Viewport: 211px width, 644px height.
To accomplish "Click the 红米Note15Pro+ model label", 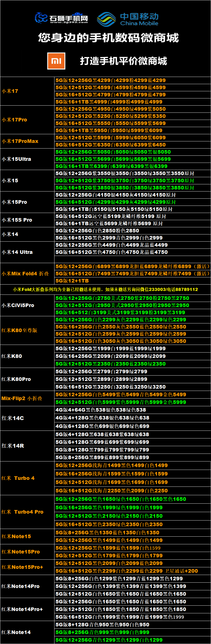I will [22, 567].
